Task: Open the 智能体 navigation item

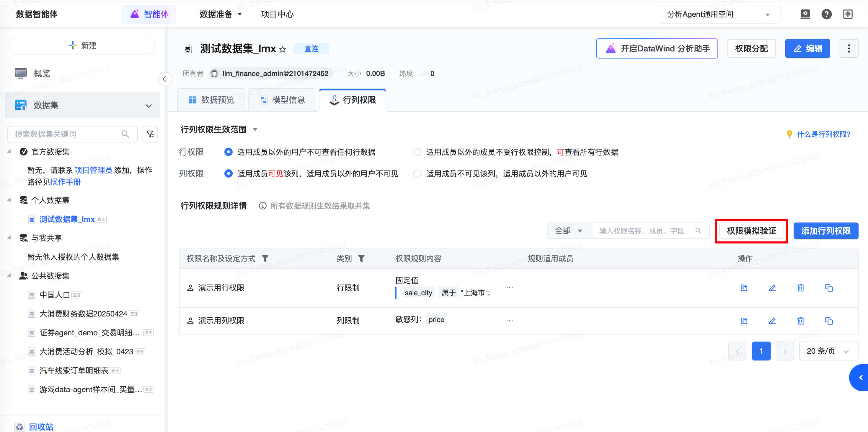Action: pos(149,14)
